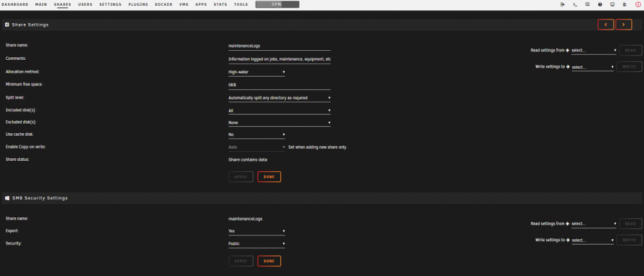Click the 'Enable Copy-on-write:' label
Viewport: 644px width, 276px height.
tap(26, 147)
